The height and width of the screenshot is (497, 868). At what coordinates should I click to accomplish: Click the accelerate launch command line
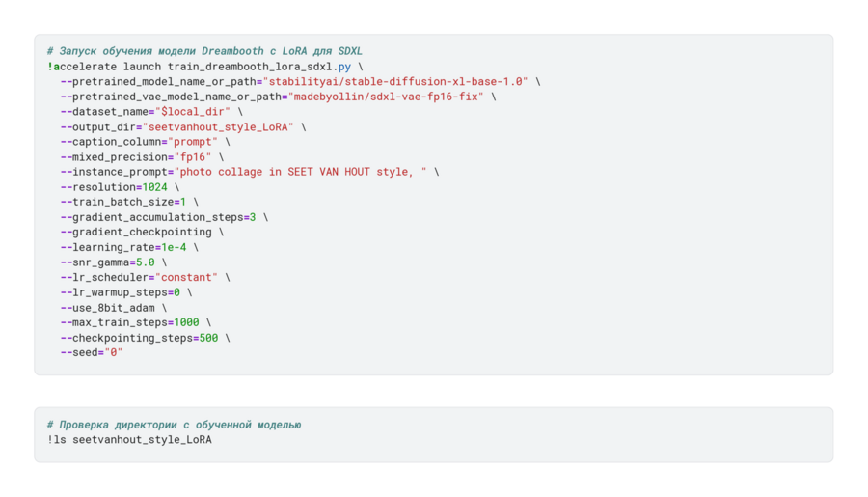[204, 67]
